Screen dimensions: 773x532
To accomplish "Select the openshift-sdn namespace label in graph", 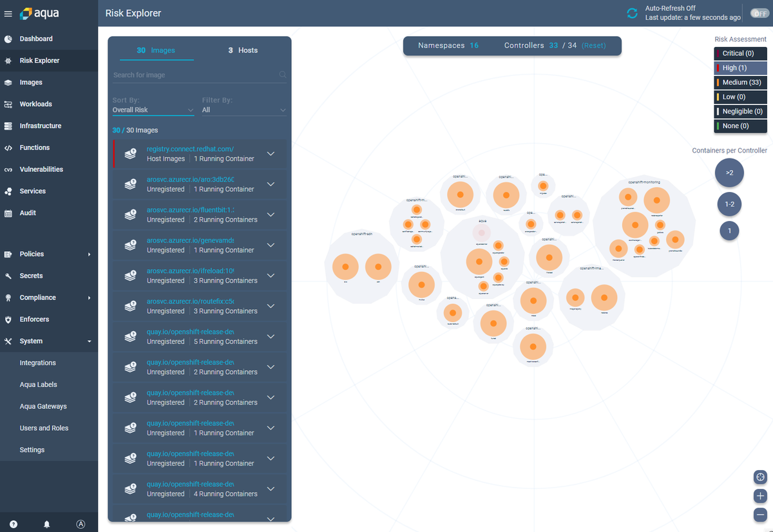I will (362, 234).
